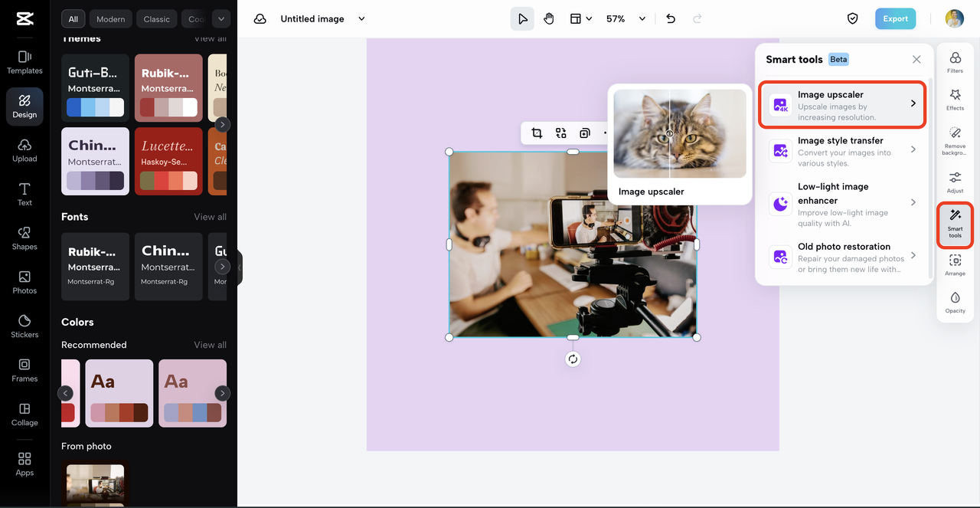
Task: Open the Opacity tool
Action: click(x=955, y=303)
